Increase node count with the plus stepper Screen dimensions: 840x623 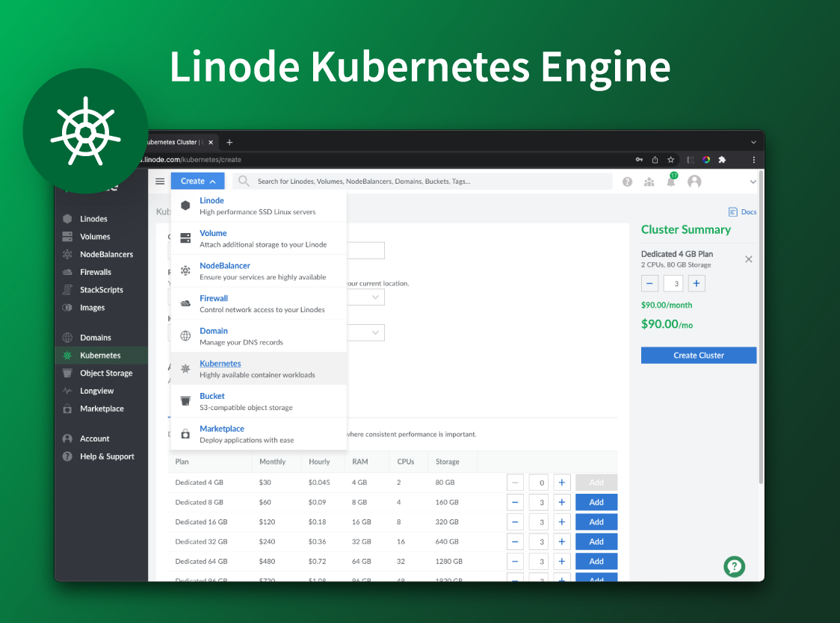point(696,283)
